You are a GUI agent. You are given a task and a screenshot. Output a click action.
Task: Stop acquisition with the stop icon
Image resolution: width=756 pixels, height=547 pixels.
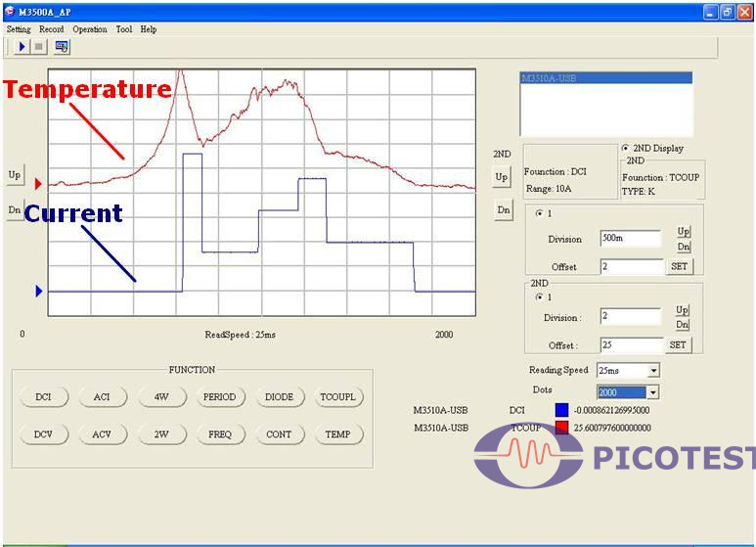39,47
